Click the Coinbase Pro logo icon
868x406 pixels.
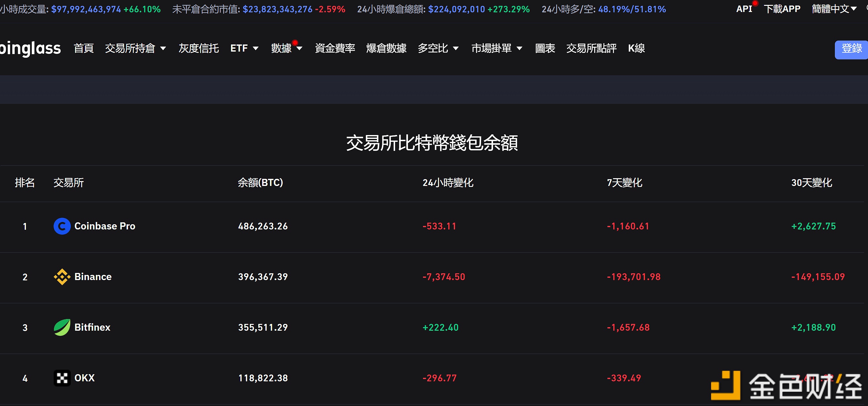[62, 226]
